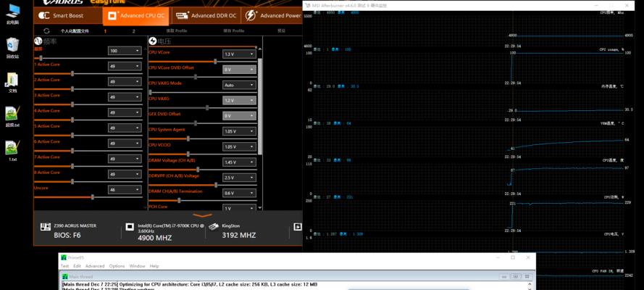Open the Help menu in Prime95
The height and width of the screenshot is (290, 644).
pyautogui.click(x=154, y=266)
